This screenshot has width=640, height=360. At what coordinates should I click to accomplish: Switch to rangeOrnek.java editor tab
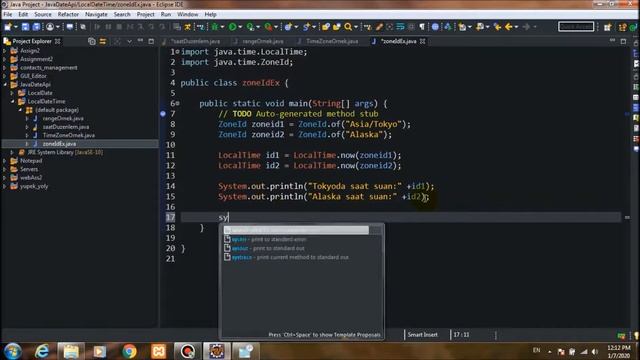tap(262, 41)
